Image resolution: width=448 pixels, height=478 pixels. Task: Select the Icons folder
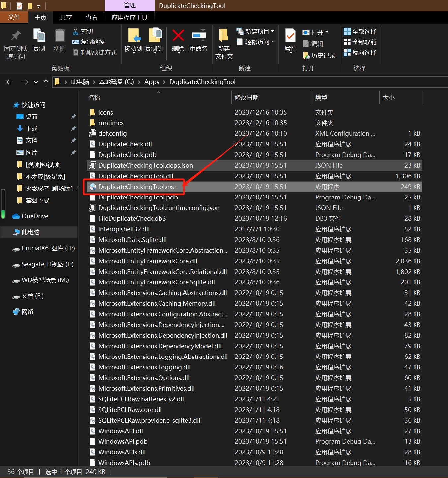coord(254,112)
